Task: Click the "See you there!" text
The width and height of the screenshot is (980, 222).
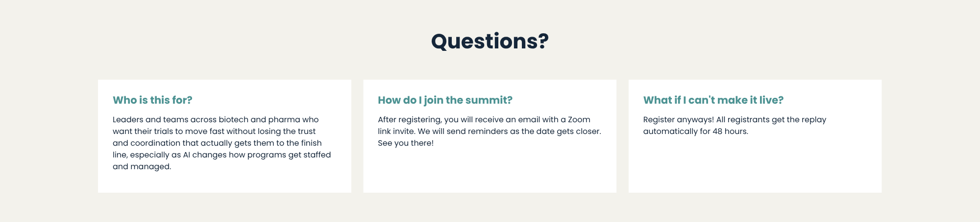Action: point(406,143)
